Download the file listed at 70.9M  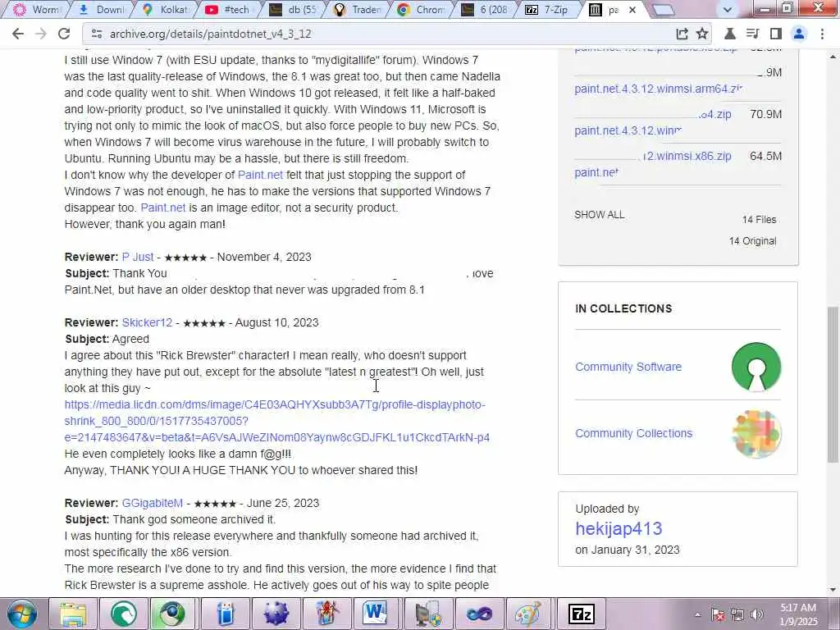[715, 115]
